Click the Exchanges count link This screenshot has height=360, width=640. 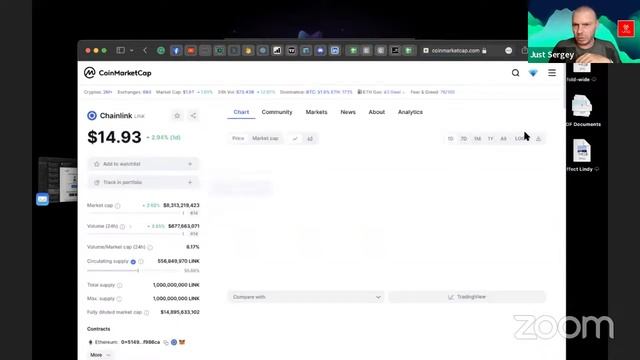[x=134, y=92]
